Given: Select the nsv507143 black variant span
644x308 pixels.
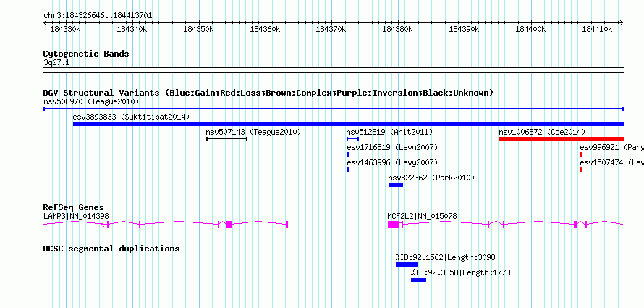Looking at the screenshot, I should [x=226, y=139].
